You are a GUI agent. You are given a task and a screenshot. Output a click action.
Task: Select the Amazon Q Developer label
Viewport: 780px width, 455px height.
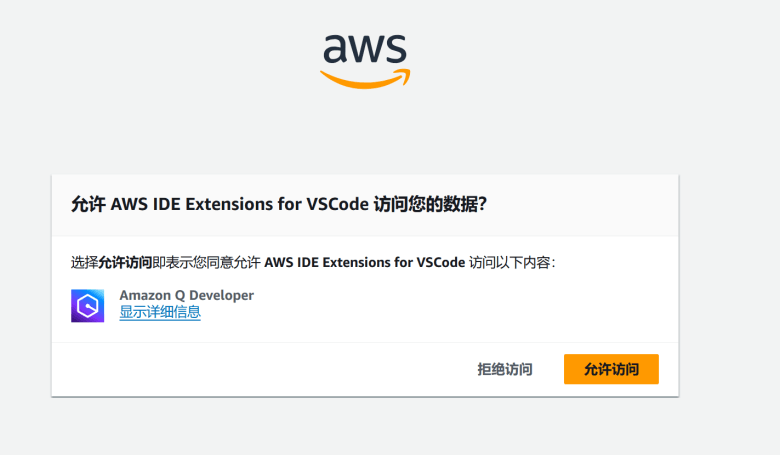(x=186, y=295)
